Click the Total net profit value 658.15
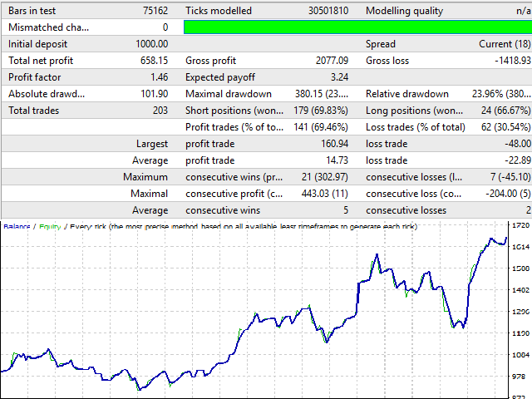The width and height of the screenshot is (532, 399). pos(153,61)
